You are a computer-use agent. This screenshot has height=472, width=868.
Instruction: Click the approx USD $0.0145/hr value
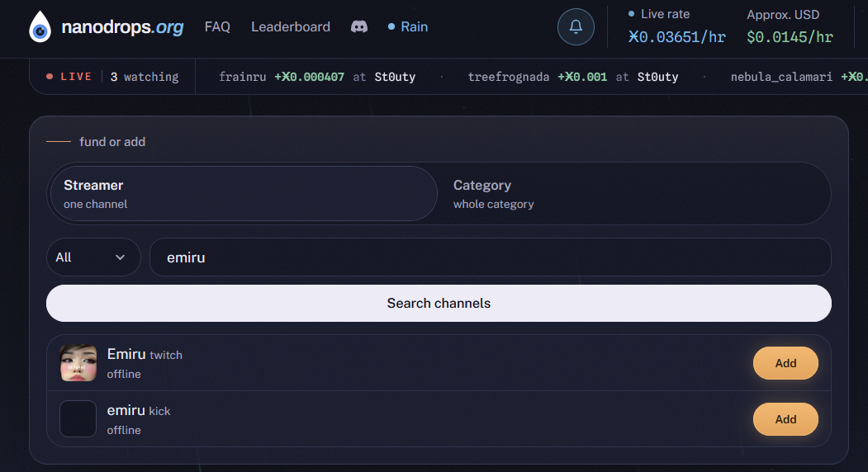point(790,37)
